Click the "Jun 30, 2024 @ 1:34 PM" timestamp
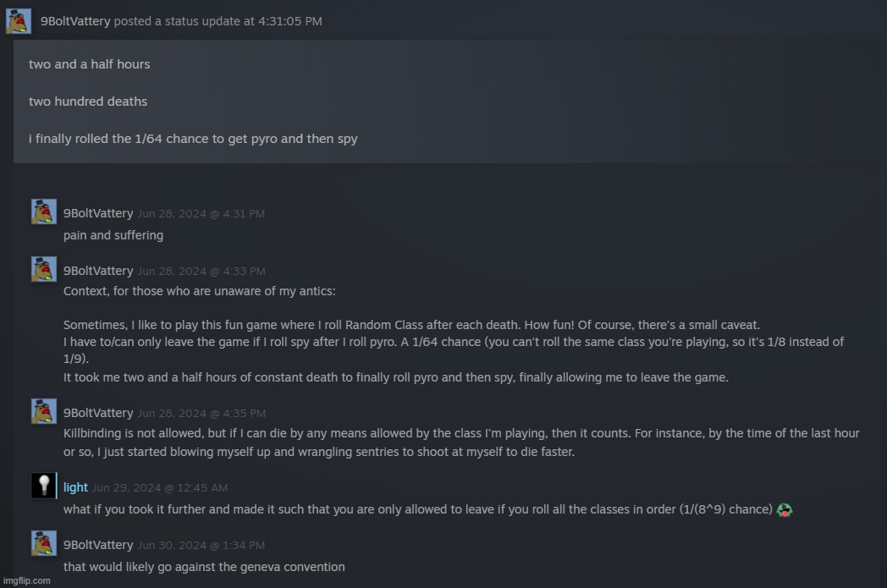This screenshot has width=887, height=588. coord(201,546)
